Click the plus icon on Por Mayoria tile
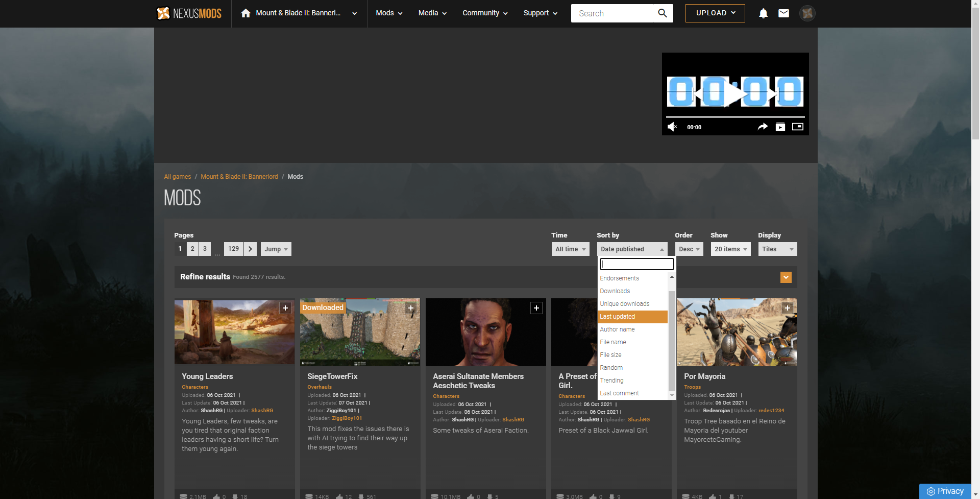 788,308
